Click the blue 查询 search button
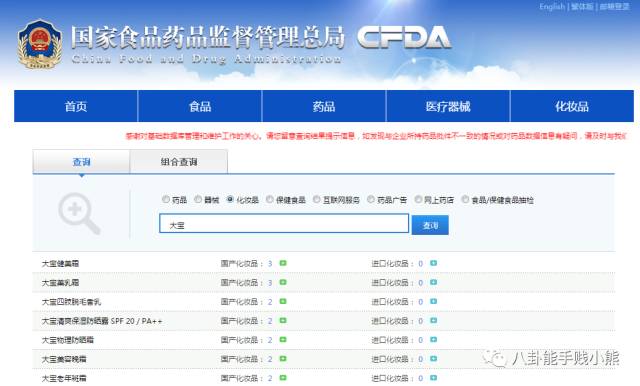Screen dimensions: 640x386 [x=430, y=225]
